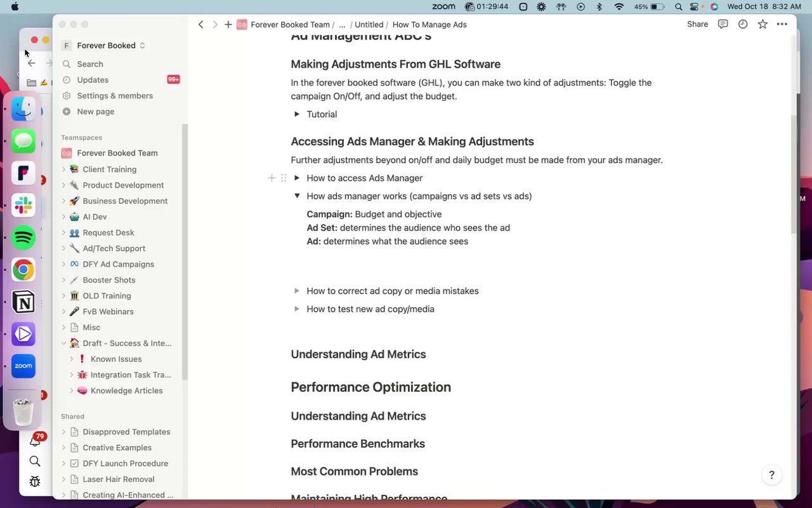Open Messages from the dock
The width and height of the screenshot is (812, 508).
point(23,140)
